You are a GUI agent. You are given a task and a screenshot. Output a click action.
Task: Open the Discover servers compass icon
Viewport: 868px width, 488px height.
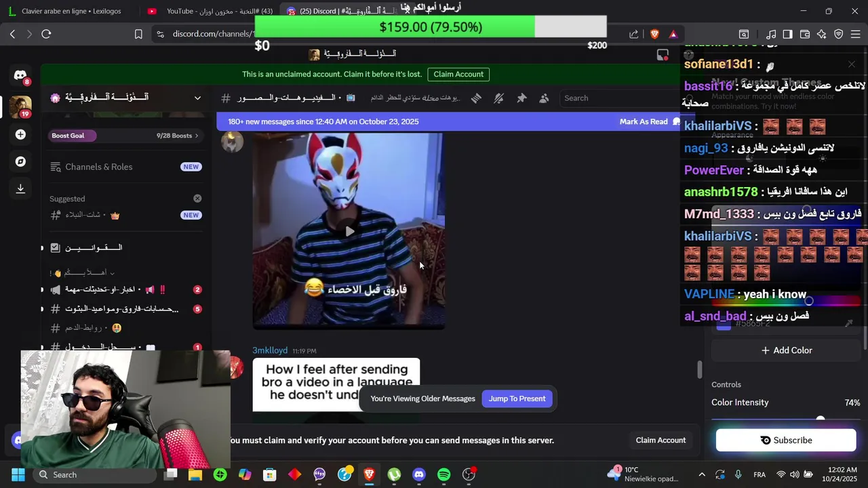point(20,161)
